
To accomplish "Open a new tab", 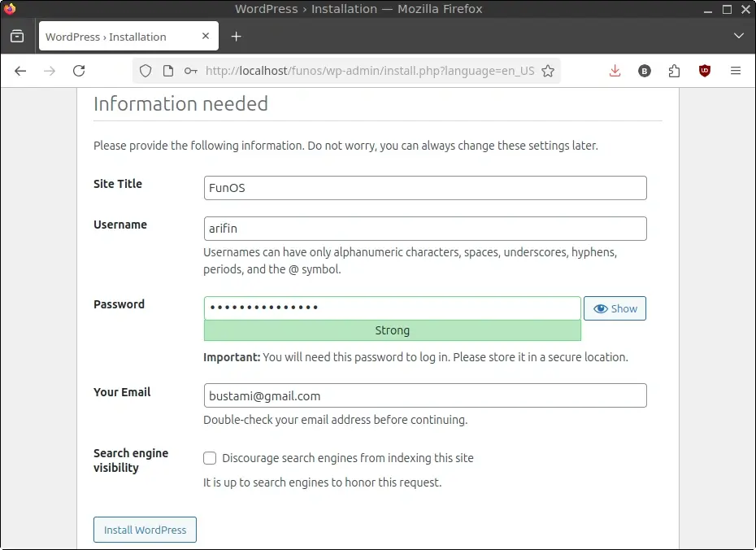I will [236, 36].
